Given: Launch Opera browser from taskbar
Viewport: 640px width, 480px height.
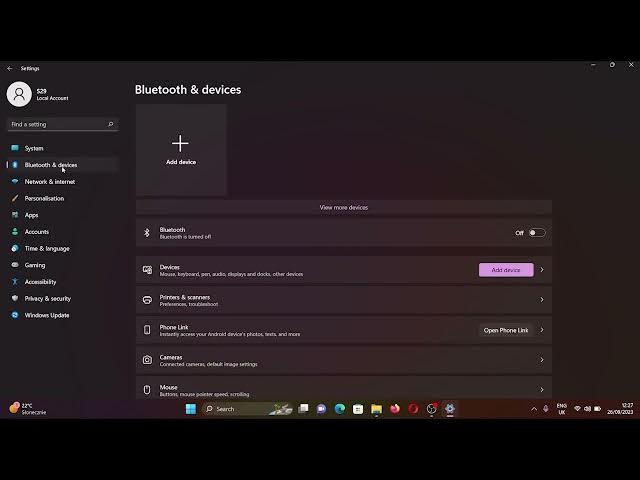Looking at the screenshot, I should [413, 409].
